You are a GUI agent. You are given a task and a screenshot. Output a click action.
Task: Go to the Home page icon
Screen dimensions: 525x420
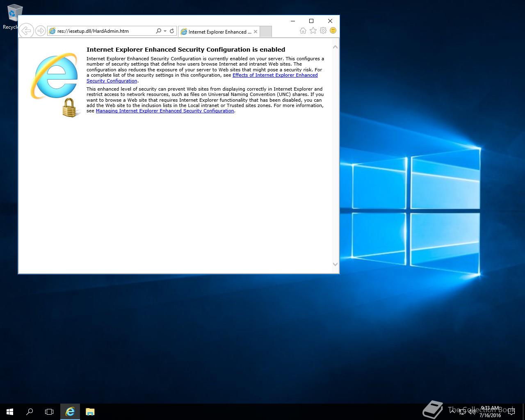pyautogui.click(x=303, y=31)
